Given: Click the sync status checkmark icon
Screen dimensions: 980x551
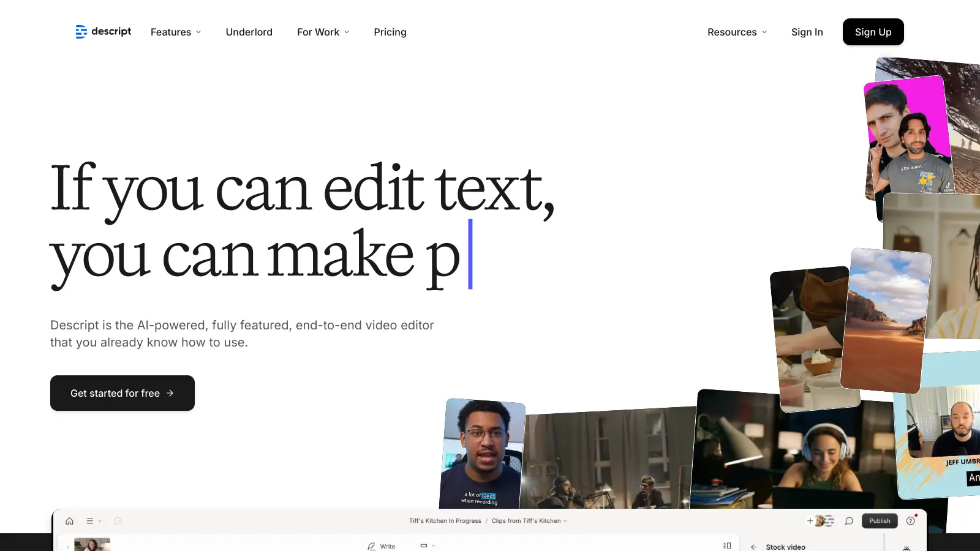Looking at the screenshot, I should pyautogui.click(x=118, y=520).
